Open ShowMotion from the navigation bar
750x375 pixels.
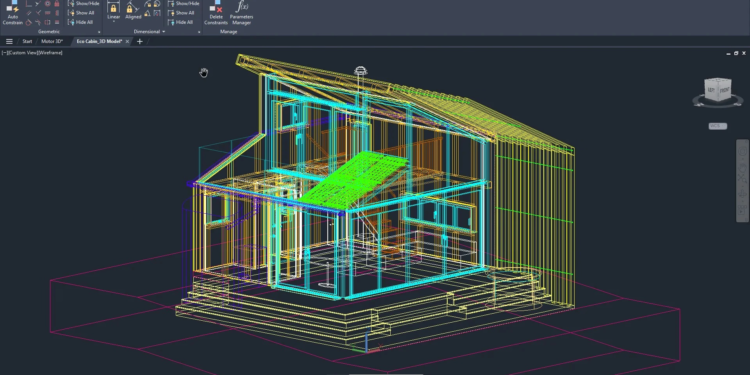point(743,210)
